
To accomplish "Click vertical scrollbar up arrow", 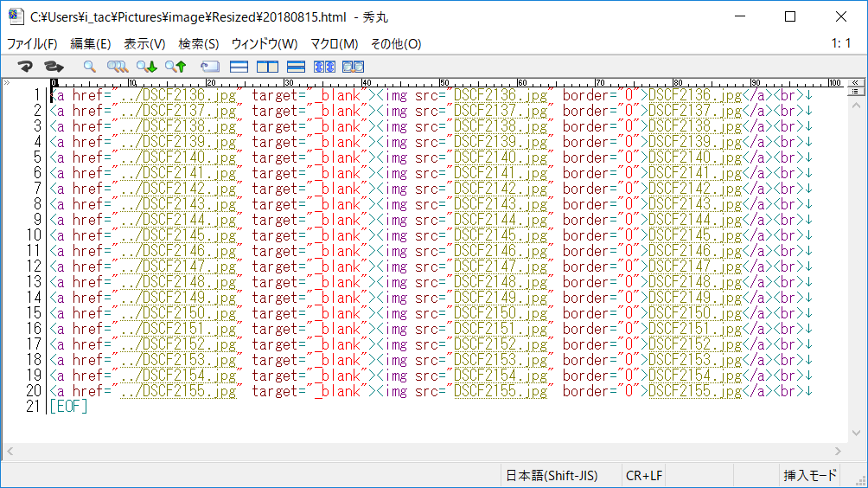I will coord(857,106).
